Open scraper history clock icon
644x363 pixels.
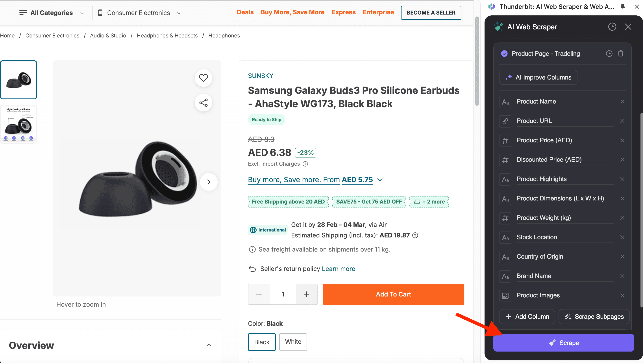[x=612, y=27]
